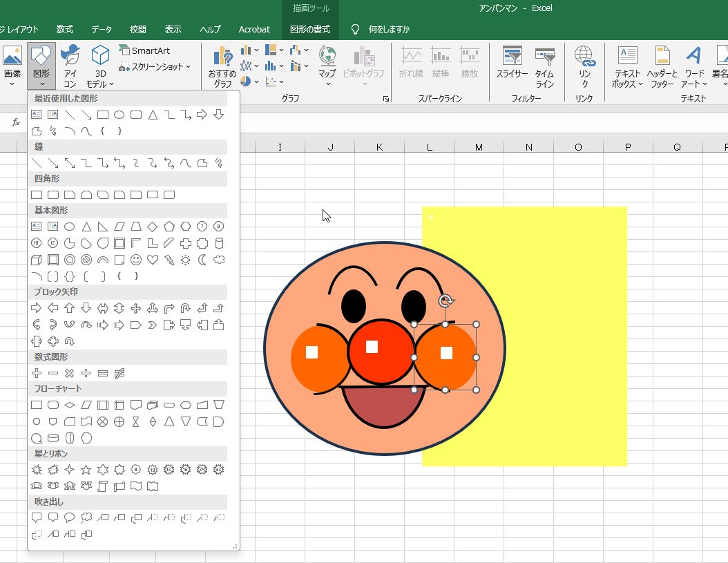The image size is (728, 563).
Task: Select the sun shape
Action: point(185,260)
